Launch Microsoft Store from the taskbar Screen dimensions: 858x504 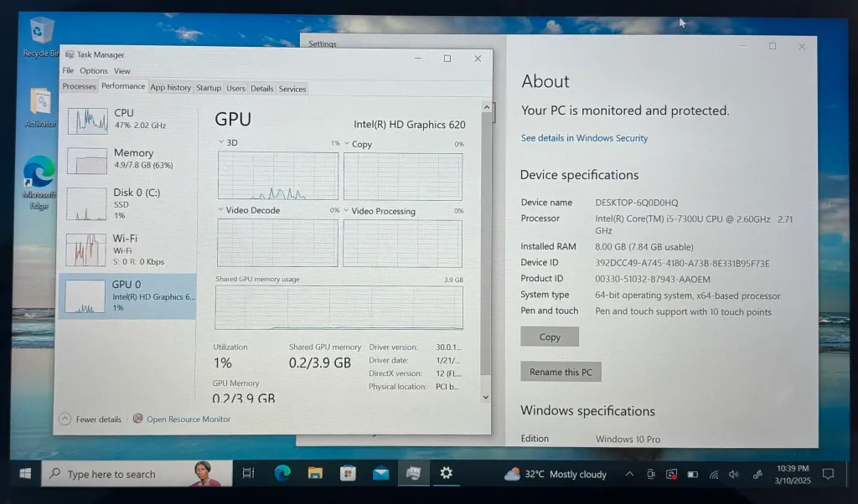point(348,473)
